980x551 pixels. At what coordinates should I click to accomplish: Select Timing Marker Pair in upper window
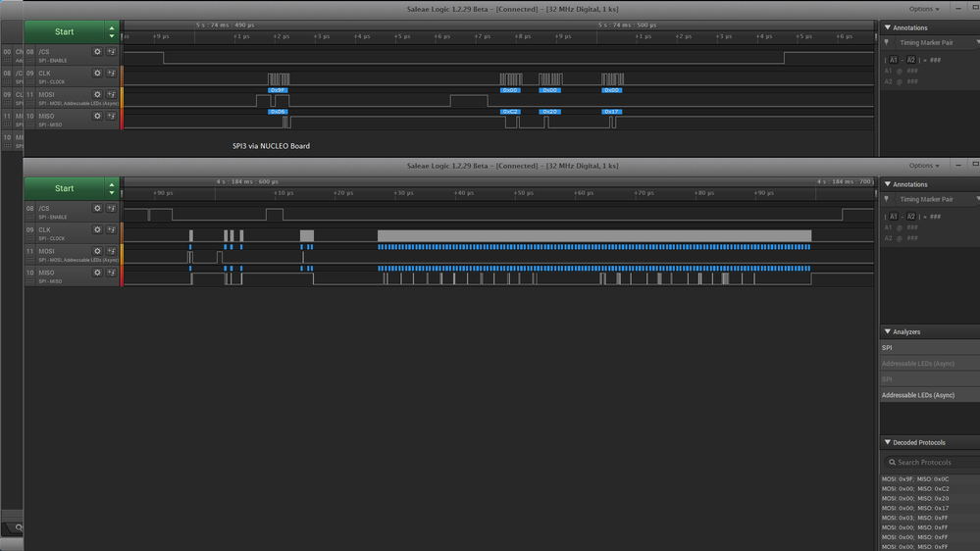click(926, 42)
